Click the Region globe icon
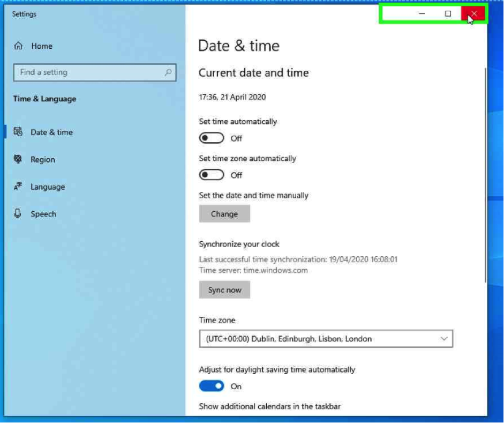The image size is (504, 423). coord(18,159)
